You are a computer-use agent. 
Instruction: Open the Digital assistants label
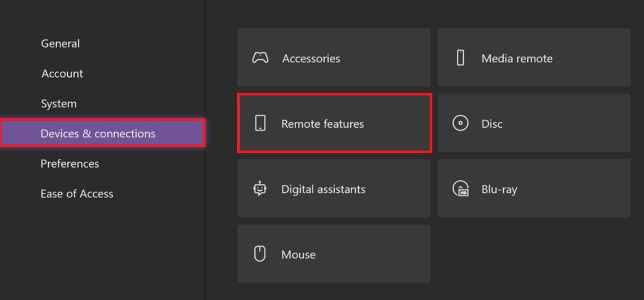(323, 189)
